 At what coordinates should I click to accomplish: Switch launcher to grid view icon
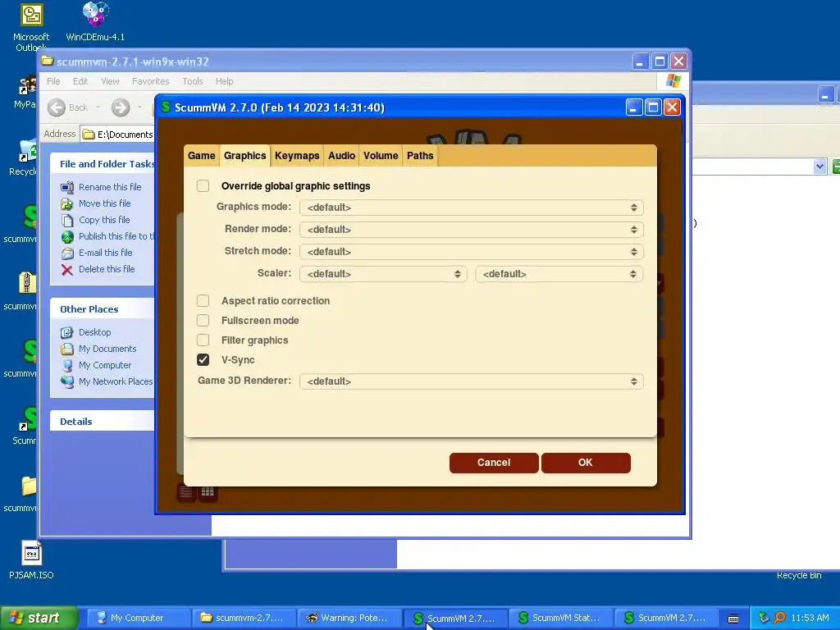tap(208, 492)
